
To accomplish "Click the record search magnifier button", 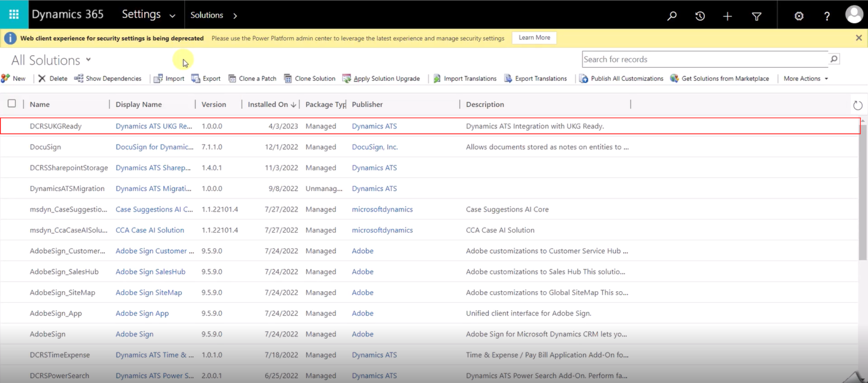I will pos(834,59).
